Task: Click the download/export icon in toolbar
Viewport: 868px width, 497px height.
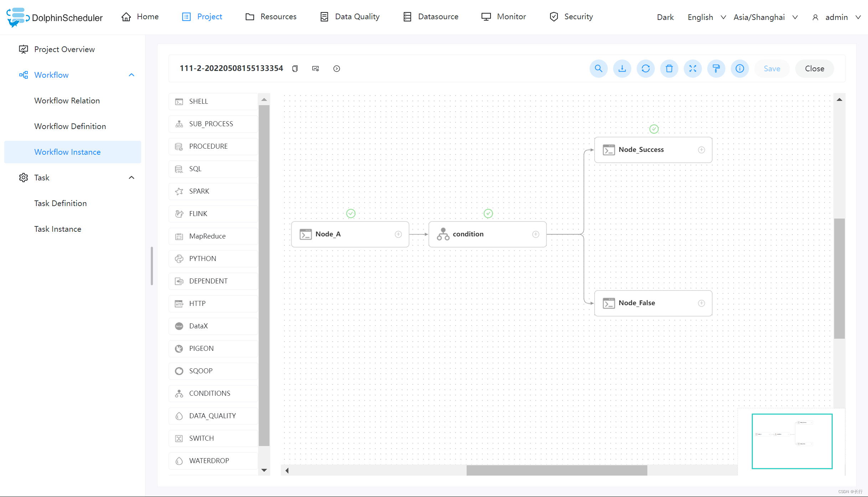Action: click(x=622, y=68)
